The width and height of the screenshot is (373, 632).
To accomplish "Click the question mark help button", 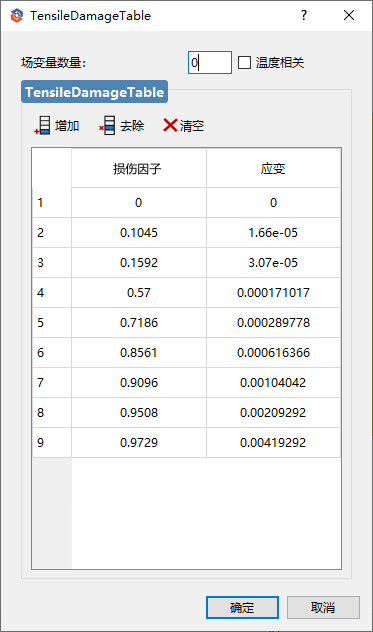I will coord(304,15).
